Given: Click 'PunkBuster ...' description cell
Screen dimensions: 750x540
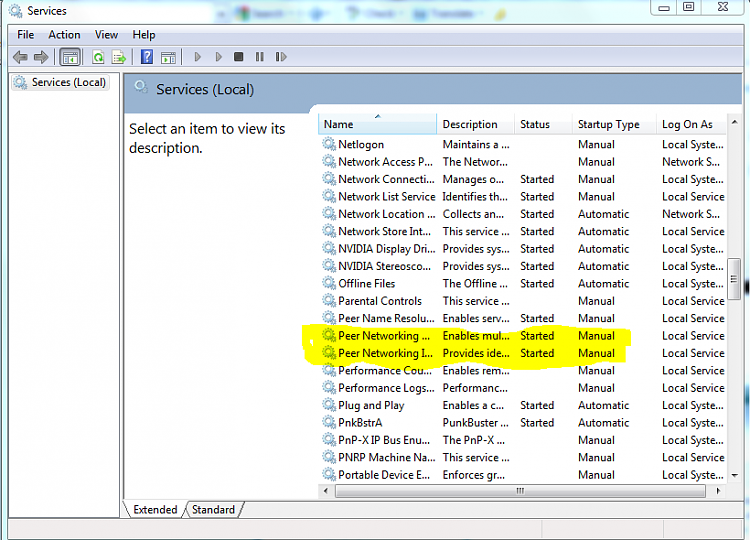Looking at the screenshot, I should 475,423.
